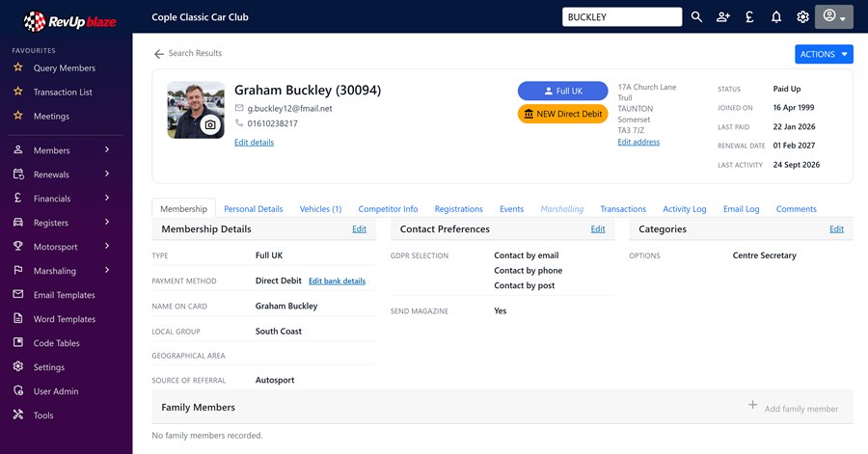Open the ACTIONS dropdown
The image size is (868, 454).
[824, 54]
